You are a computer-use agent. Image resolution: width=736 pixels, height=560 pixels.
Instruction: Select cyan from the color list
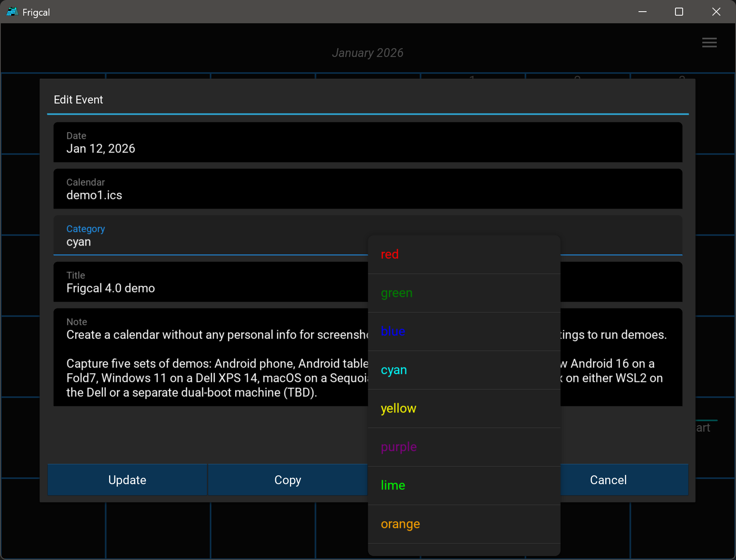click(x=464, y=370)
